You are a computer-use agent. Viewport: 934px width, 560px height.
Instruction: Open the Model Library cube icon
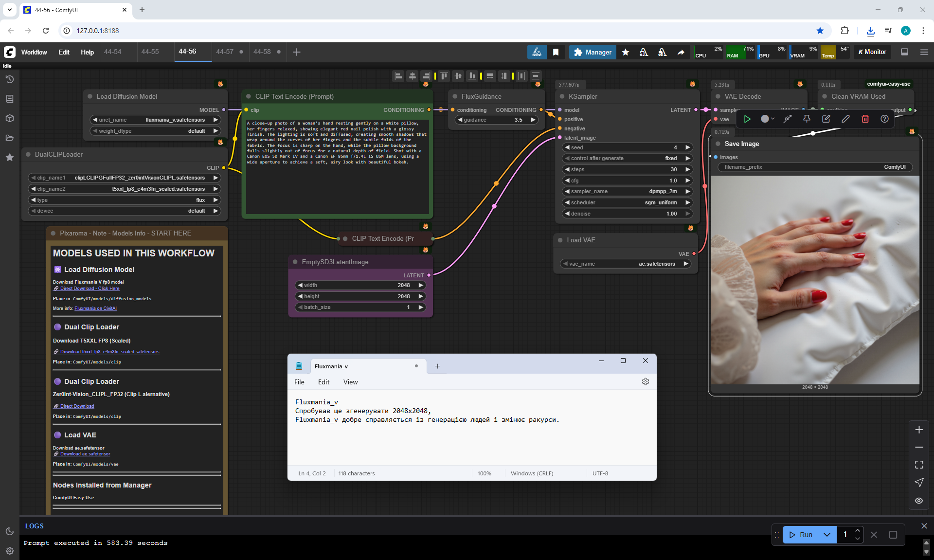9,118
